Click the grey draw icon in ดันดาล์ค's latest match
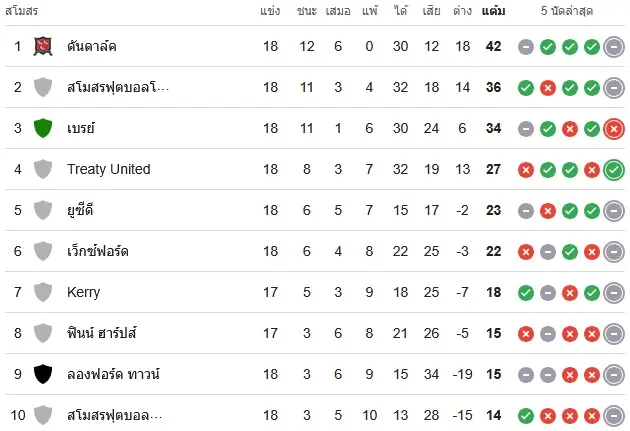Viewport: 630px width, 431px height. coord(614,47)
